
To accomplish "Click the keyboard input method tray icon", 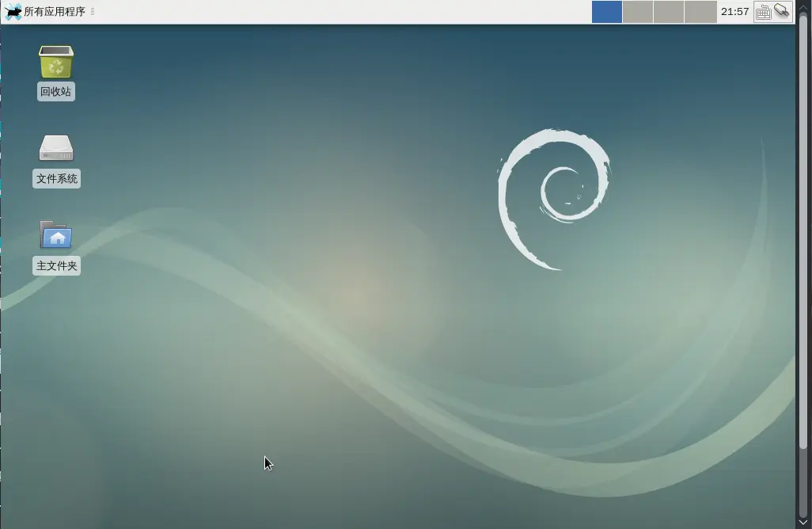I will 763,12.
